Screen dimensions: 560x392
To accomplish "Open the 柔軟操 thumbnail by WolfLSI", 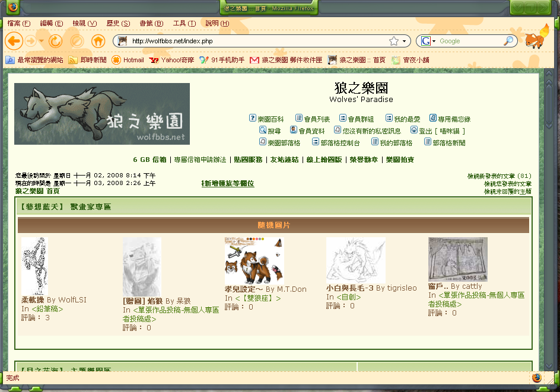I will click(34, 266).
